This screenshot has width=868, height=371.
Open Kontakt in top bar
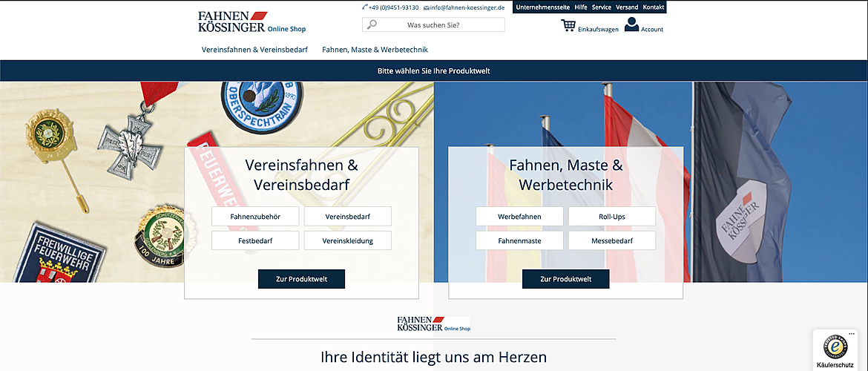pyautogui.click(x=653, y=7)
